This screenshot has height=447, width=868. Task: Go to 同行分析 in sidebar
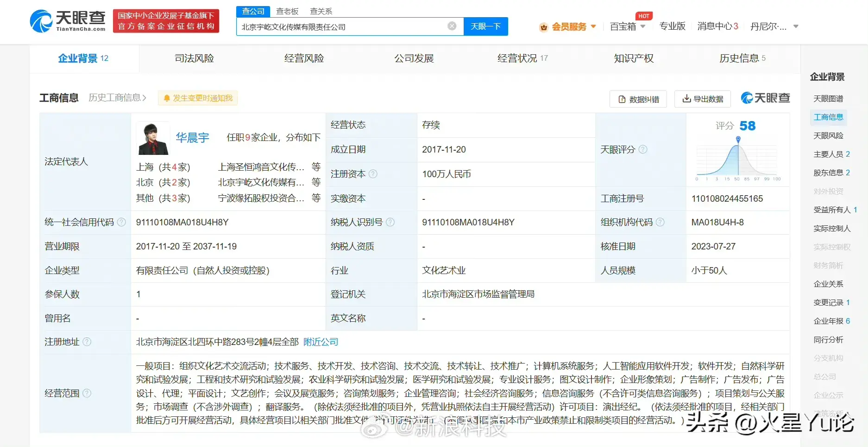[x=828, y=340]
